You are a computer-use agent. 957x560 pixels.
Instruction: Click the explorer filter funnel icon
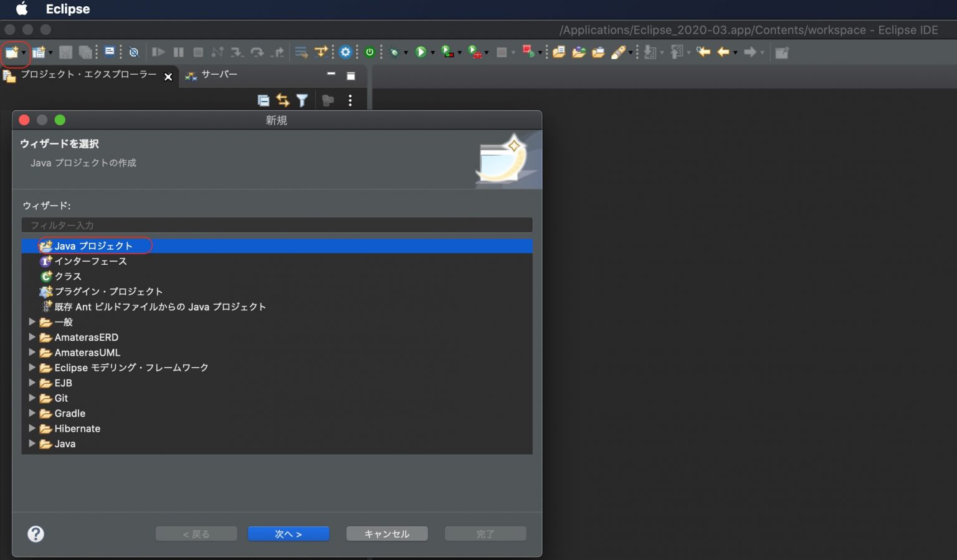302,100
